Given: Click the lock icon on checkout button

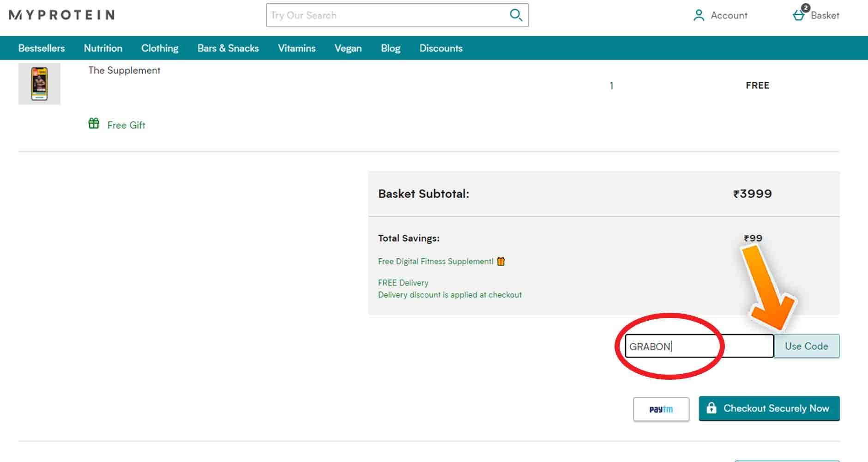Looking at the screenshot, I should [711, 408].
